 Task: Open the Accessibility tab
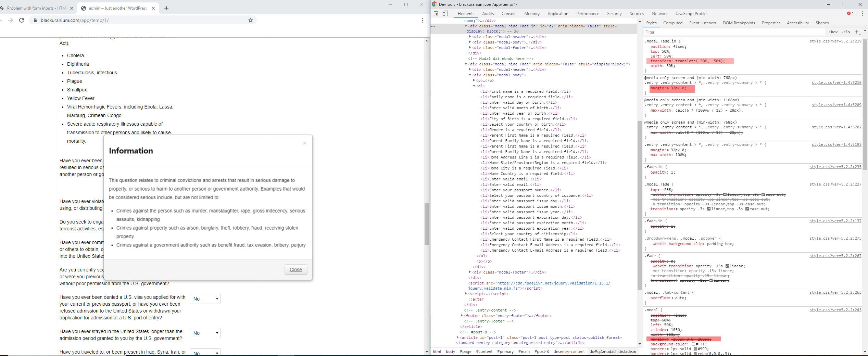click(798, 23)
